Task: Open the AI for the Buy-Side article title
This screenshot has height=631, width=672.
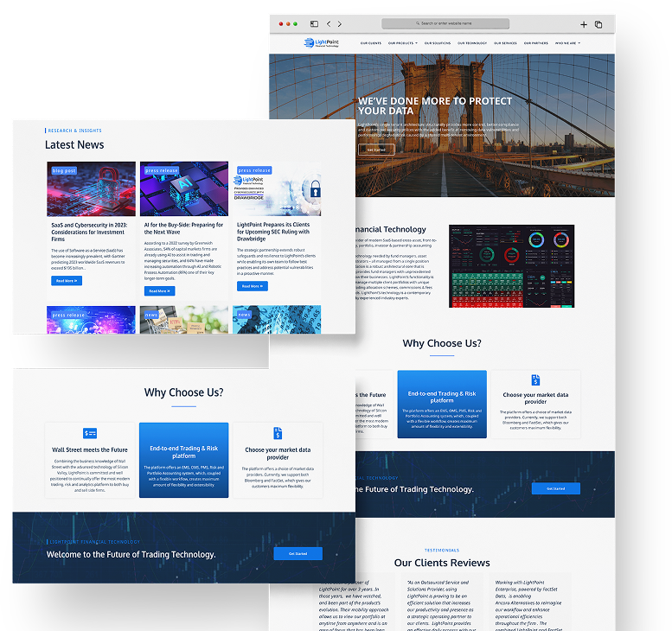Action: pyautogui.click(x=183, y=228)
